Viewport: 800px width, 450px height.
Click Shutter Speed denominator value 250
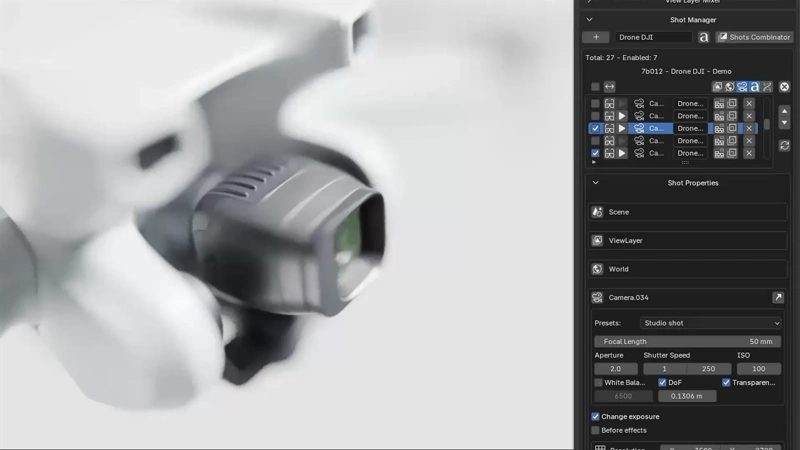(x=709, y=368)
